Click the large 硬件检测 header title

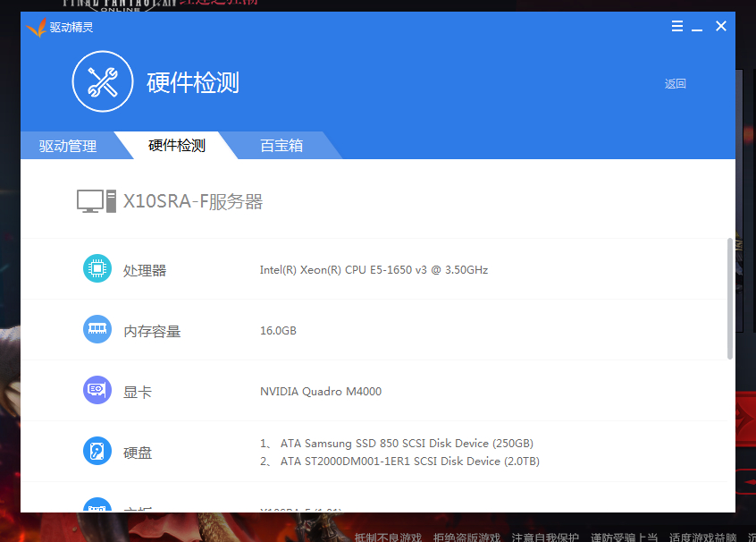pyautogui.click(x=193, y=82)
